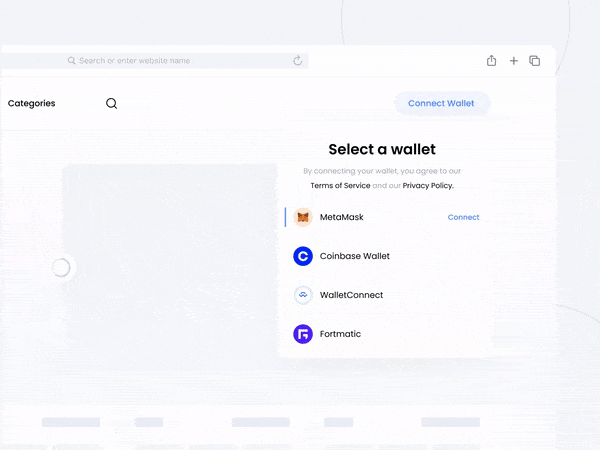Click Connect next to MetaMask
600x450 pixels.
463,217
